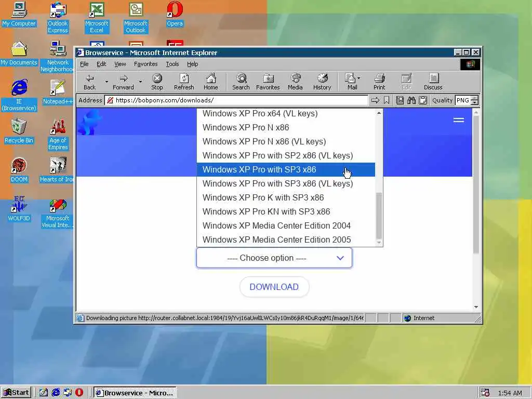Click the Show Desktop quick launch icon

click(x=44, y=392)
